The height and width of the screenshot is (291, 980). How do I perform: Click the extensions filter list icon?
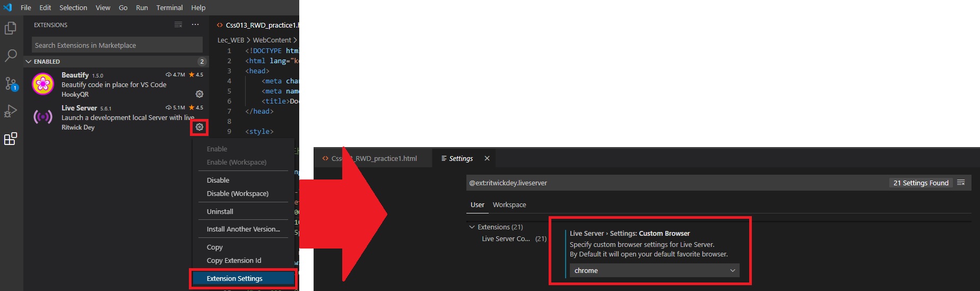[178, 25]
